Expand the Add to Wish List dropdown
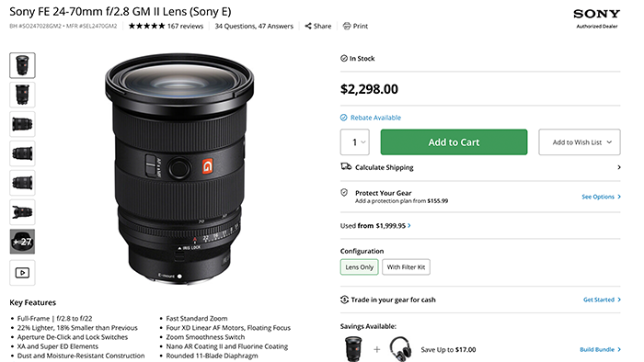Viewport: 644px width, 362px height. (579, 142)
